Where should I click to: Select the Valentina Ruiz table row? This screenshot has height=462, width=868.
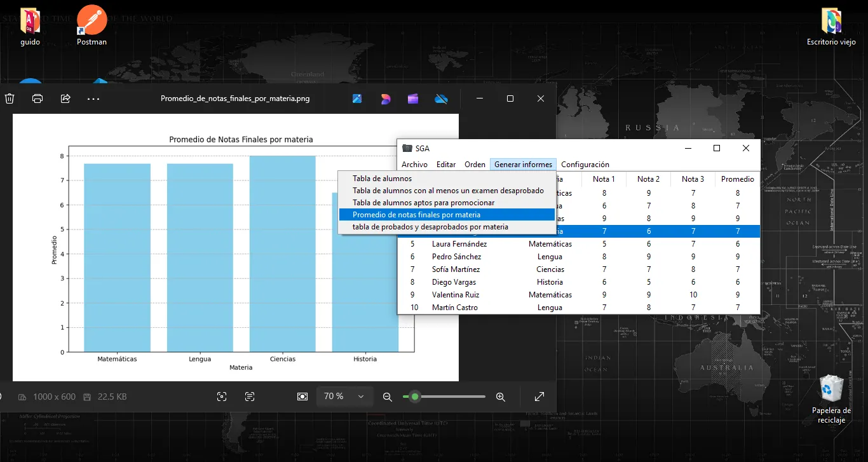455,295
